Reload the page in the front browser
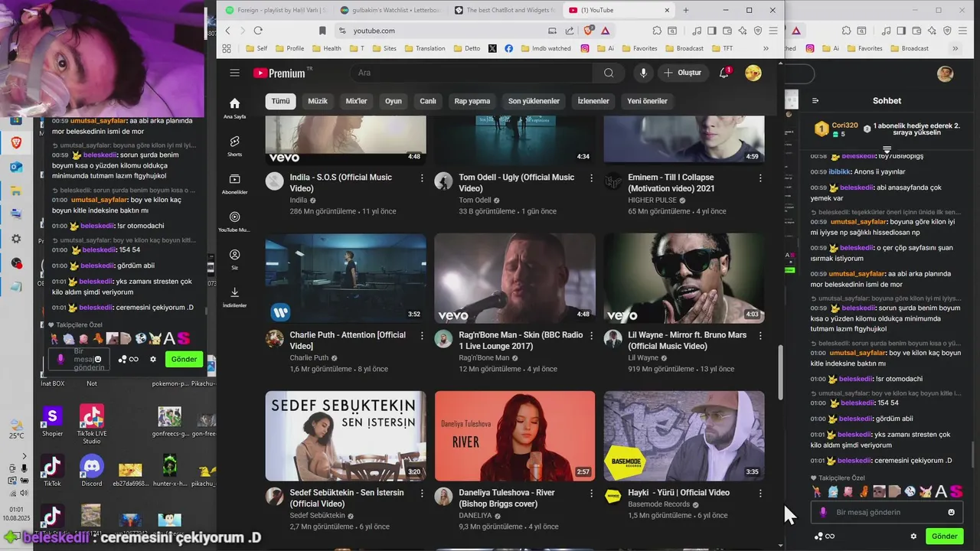The width and height of the screenshot is (980, 551). pos(258,31)
